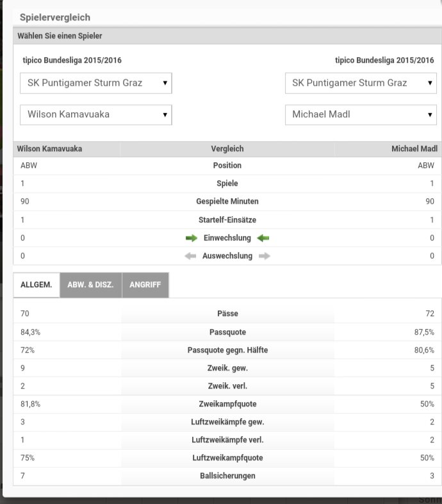Viewport: 442px width, 504px height.
Task: Click the Vergleich column header
Action: point(227,149)
